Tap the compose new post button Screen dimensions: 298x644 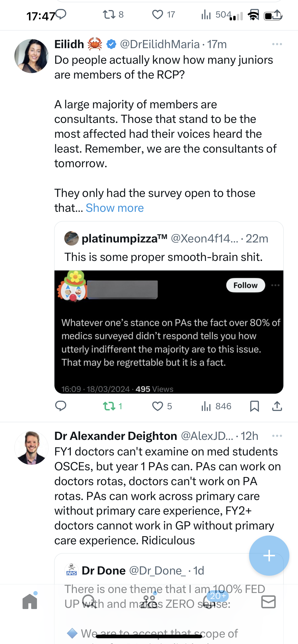pos(269,556)
